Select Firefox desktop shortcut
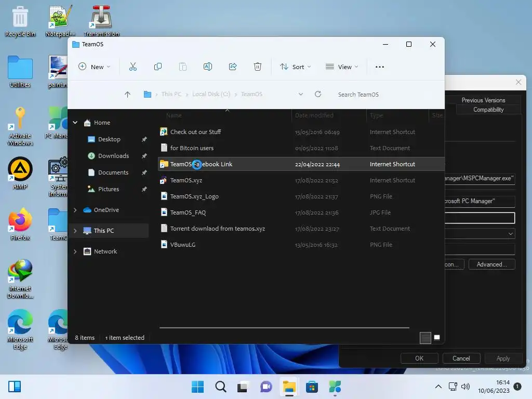 tap(20, 224)
